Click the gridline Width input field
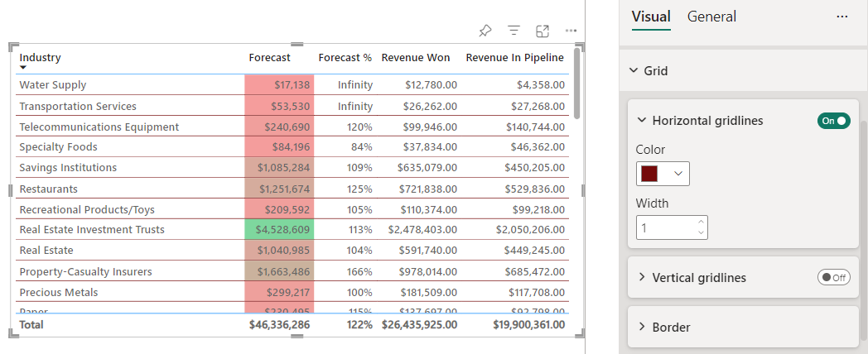The image size is (868, 354). point(666,227)
